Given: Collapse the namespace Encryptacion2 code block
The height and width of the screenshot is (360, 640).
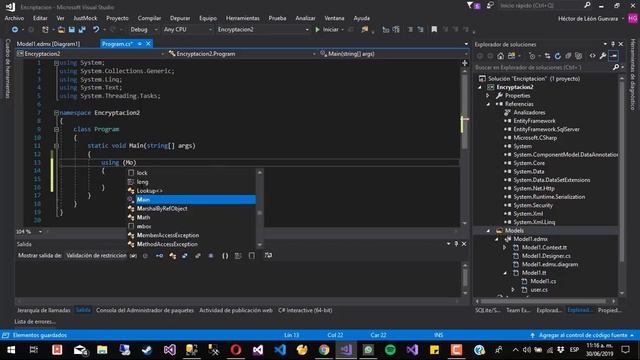Looking at the screenshot, I should pos(56,113).
